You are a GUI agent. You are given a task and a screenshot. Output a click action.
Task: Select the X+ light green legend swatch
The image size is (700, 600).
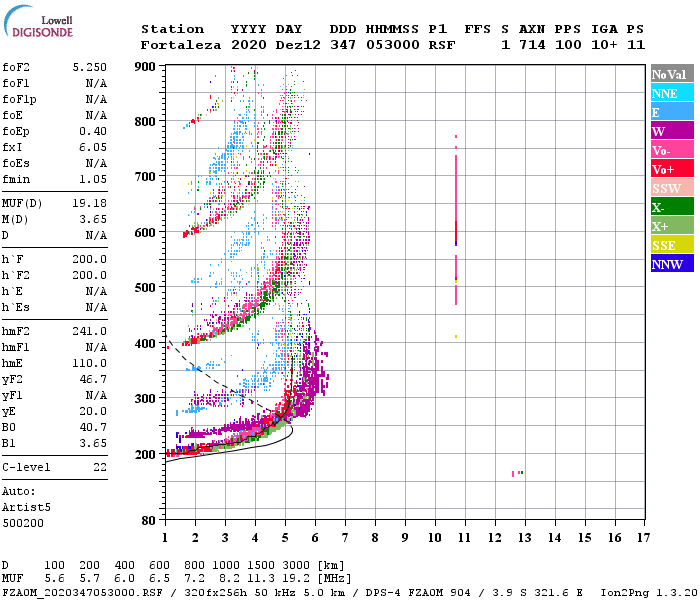pyautogui.click(x=672, y=225)
